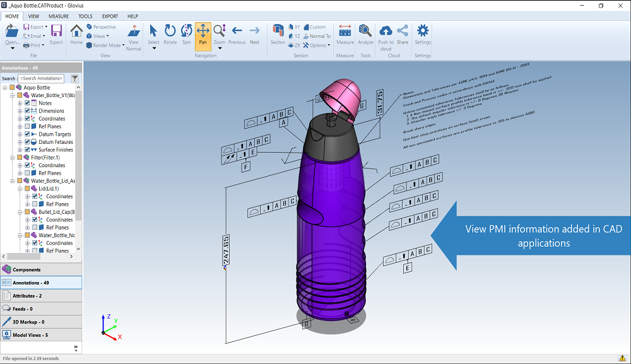Expand the Surface Finishes node
Image resolution: width=631 pixels, height=364 pixels.
20,150
